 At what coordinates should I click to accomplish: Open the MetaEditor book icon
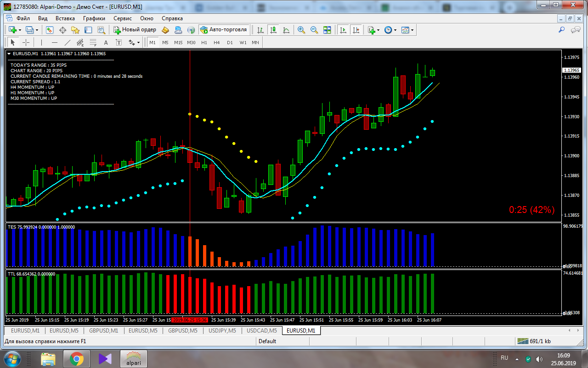[x=165, y=30]
